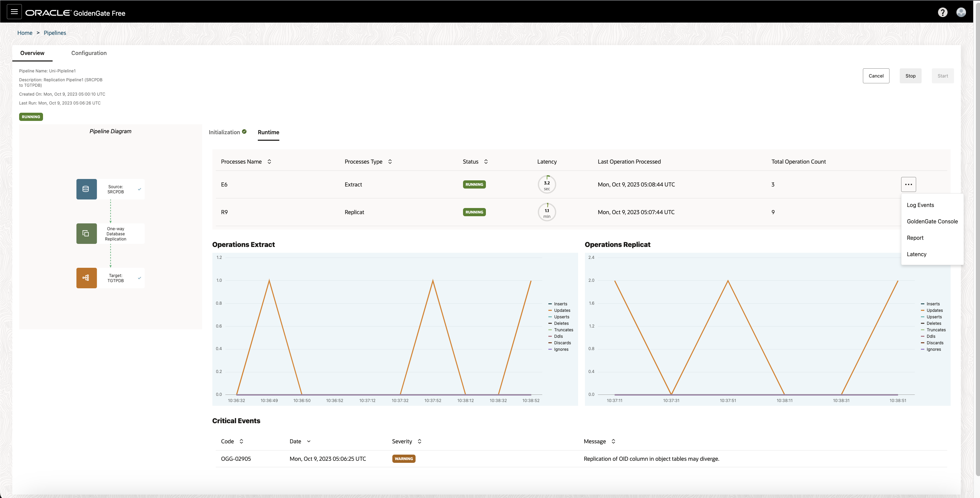Open the ellipsis actions menu for process E6
980x498 pixels.
[x=909, y=184]
